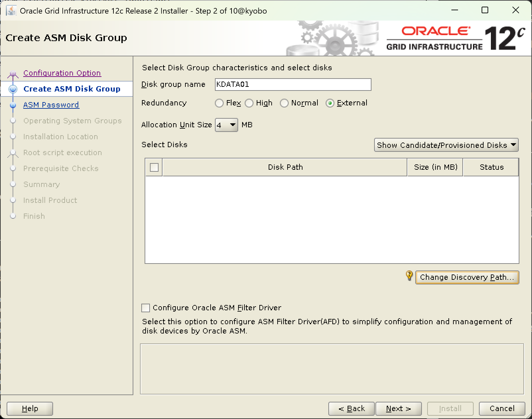
Task: Click the Java installer icon in title bar
Action: pyautogui.click(x=11, y=11)
